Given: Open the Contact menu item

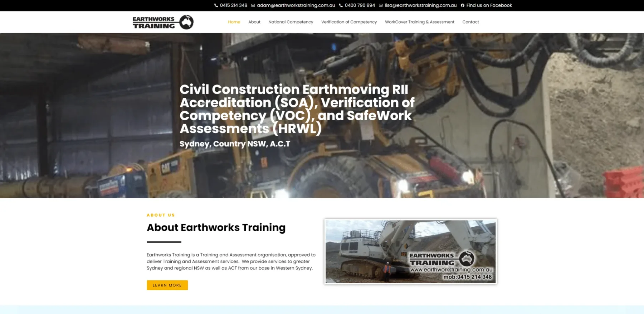Looking at the screenshot, I should (x=470, y=22).
